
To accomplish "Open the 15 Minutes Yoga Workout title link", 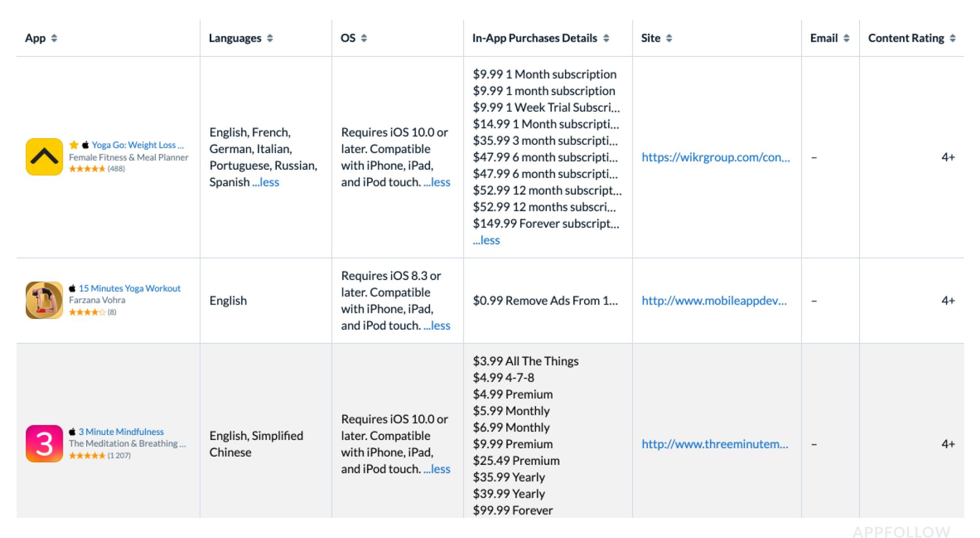I will tap(129, 288).
